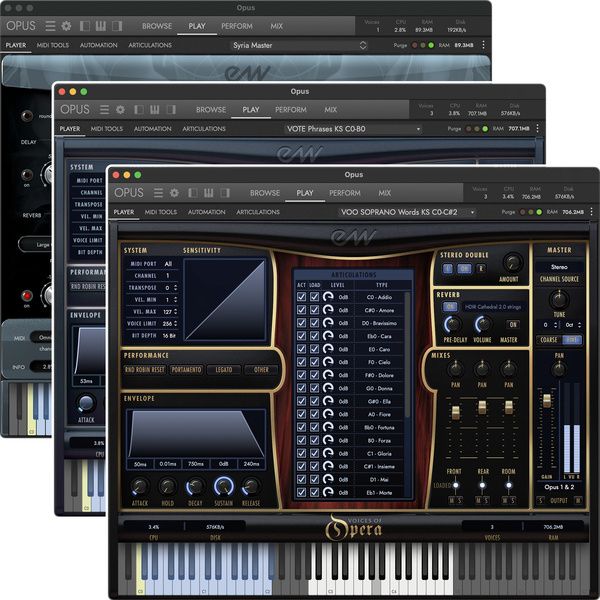
Task: Toggle the LOAD checkbox for C#0 - Amore
Action: coord(315,310)
